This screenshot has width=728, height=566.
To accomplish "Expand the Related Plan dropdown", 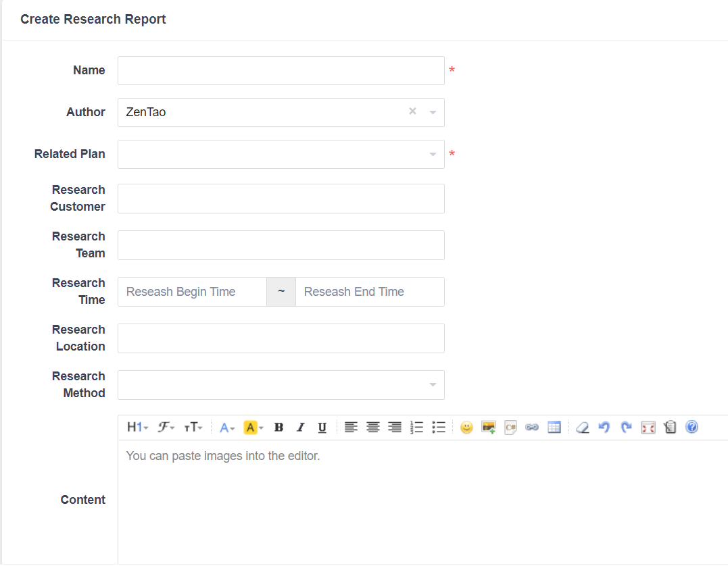I will pyautogui.click(x=281, y=155).
